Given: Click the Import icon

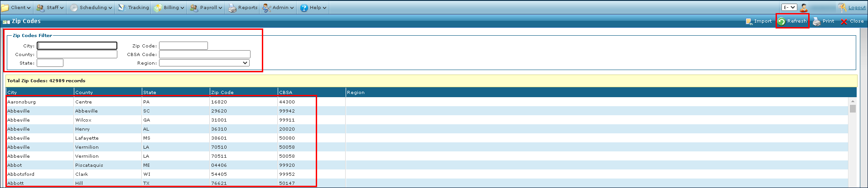Looking at the screenshot, I should pos(749,21).
